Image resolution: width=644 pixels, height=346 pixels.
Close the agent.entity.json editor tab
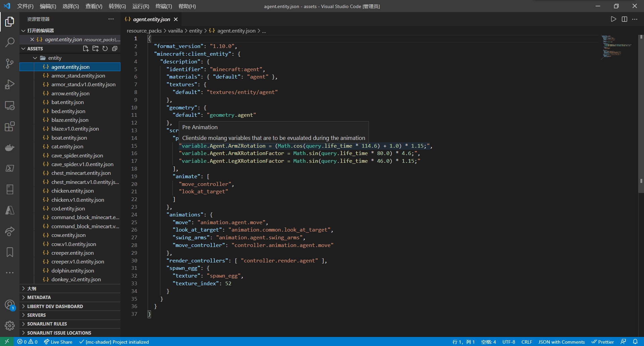click(x=176, y=19)
